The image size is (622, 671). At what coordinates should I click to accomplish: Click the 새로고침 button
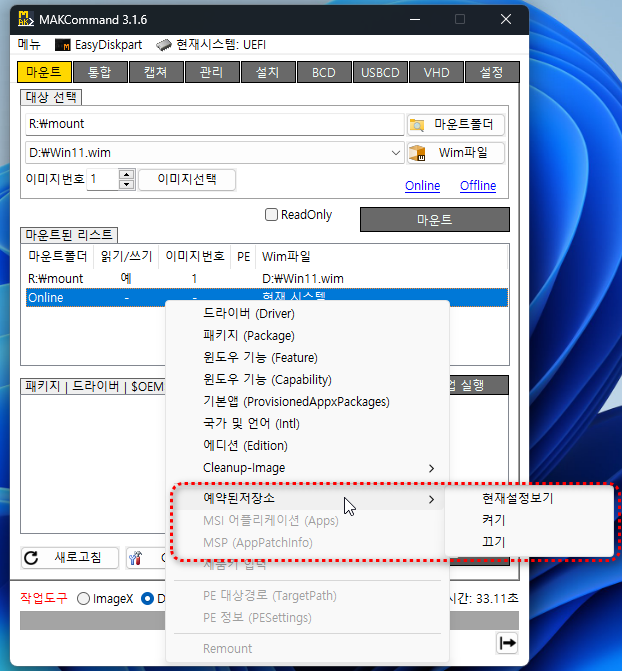click(70, 558)
